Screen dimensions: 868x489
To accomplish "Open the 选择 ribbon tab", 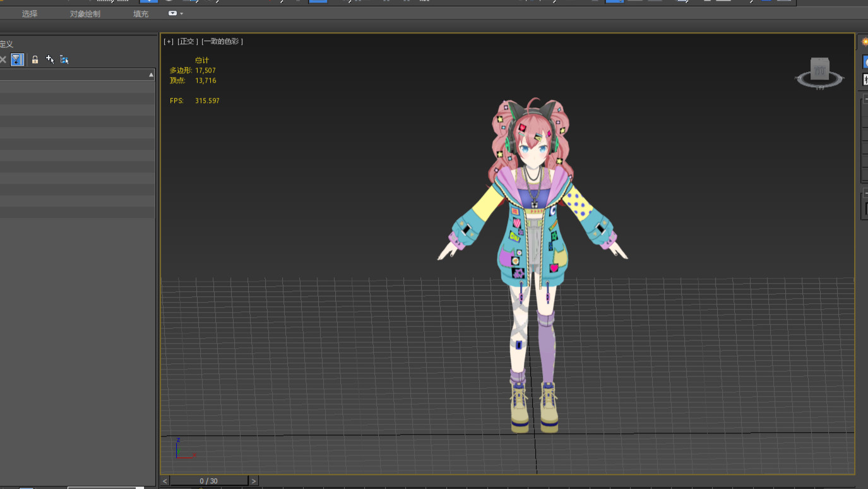I will pos(30,13).
